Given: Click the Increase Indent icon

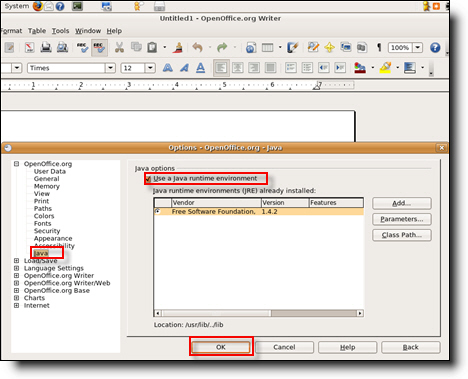Looking at the screenshot, I should [340, 68].
